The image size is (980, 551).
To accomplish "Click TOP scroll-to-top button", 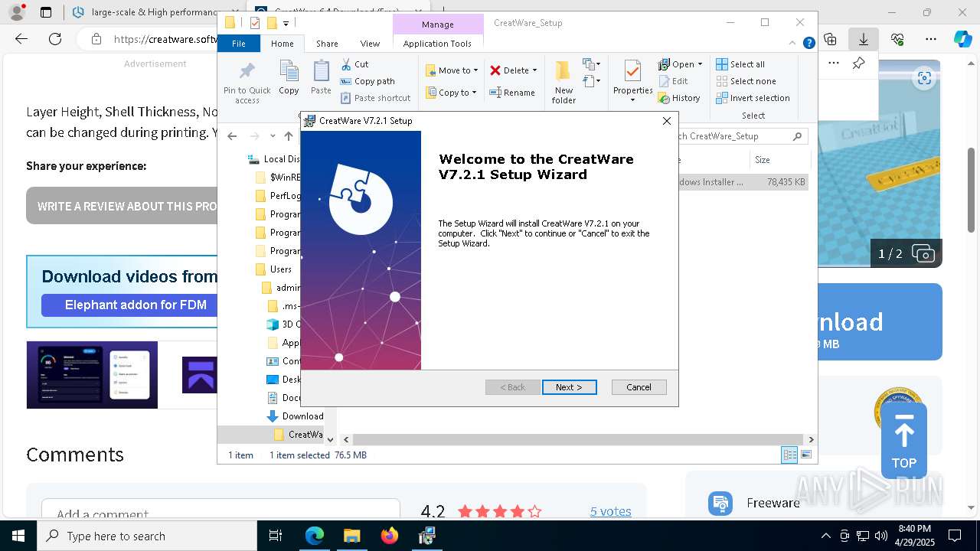I will pyautogui.click(x=903, y=440).
